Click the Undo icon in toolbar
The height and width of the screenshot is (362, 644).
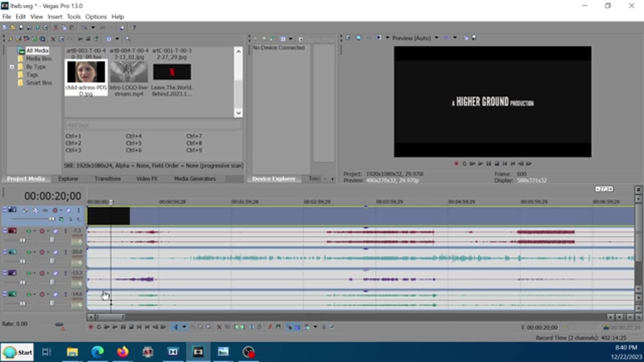84,28
